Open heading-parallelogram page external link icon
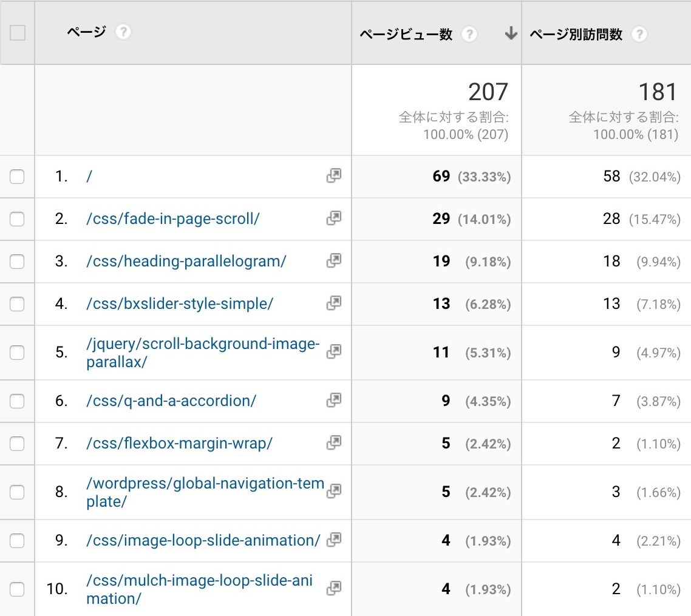Viewport: 691px width, 616px height. (x=333, y=261)
